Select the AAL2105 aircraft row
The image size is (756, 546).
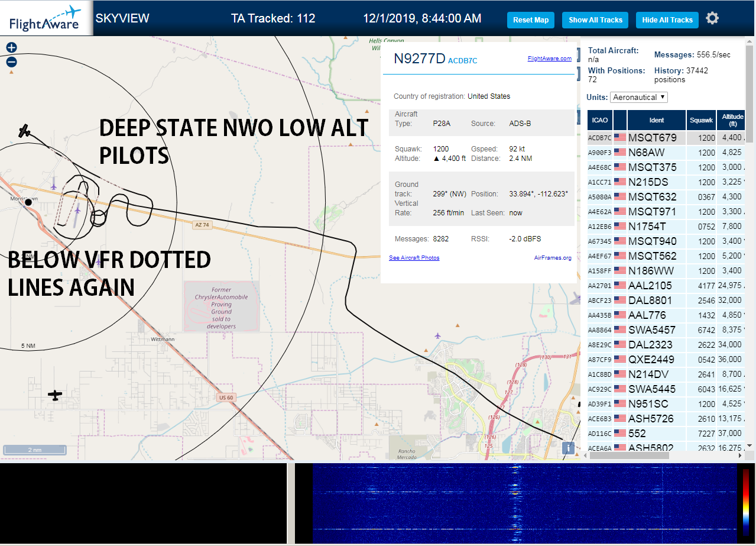[667, 286]
